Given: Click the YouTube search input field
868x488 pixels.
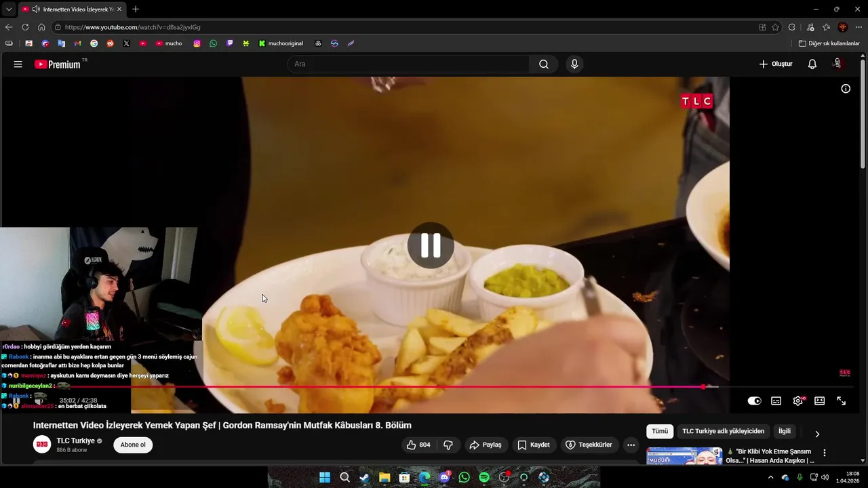Looking at the screenshot, I should click(x=408, y=64).
